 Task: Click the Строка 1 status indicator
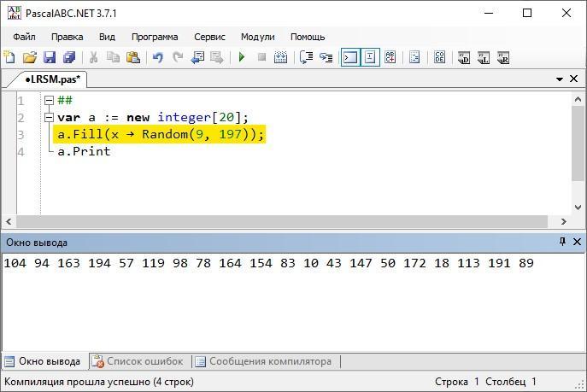point(457,382)
